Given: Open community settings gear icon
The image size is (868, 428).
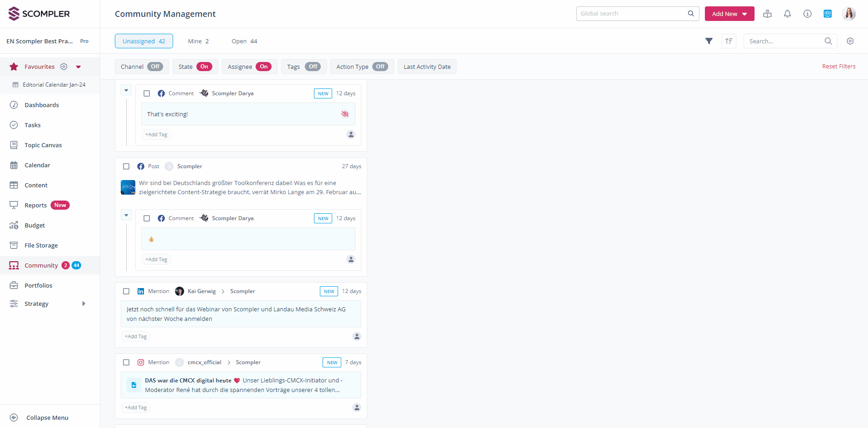Looking at the screenshot, I should (x=850, y=41).
